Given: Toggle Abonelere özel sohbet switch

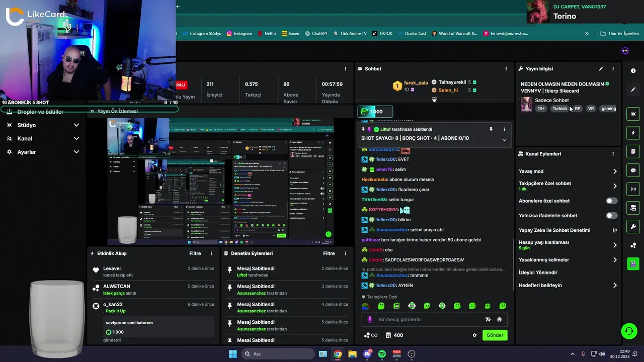Looking at the screenshot, I should (611, 201).
